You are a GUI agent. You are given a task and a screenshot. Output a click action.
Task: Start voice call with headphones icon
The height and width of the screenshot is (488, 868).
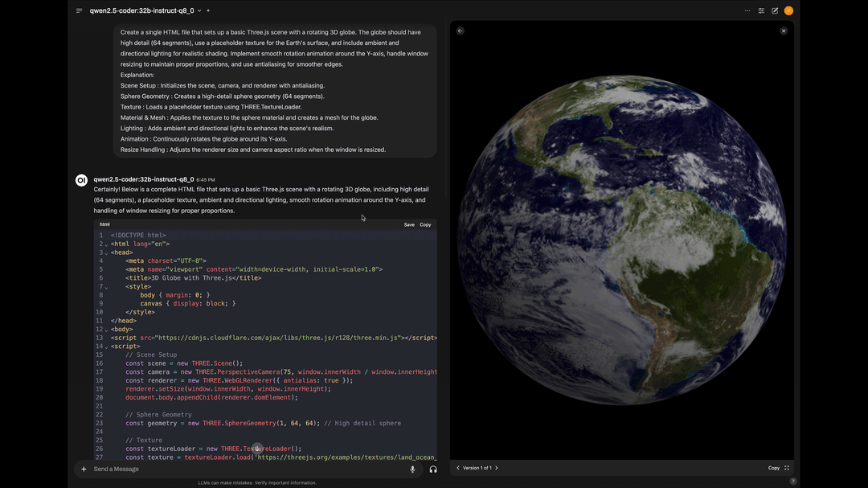(433, 470)
